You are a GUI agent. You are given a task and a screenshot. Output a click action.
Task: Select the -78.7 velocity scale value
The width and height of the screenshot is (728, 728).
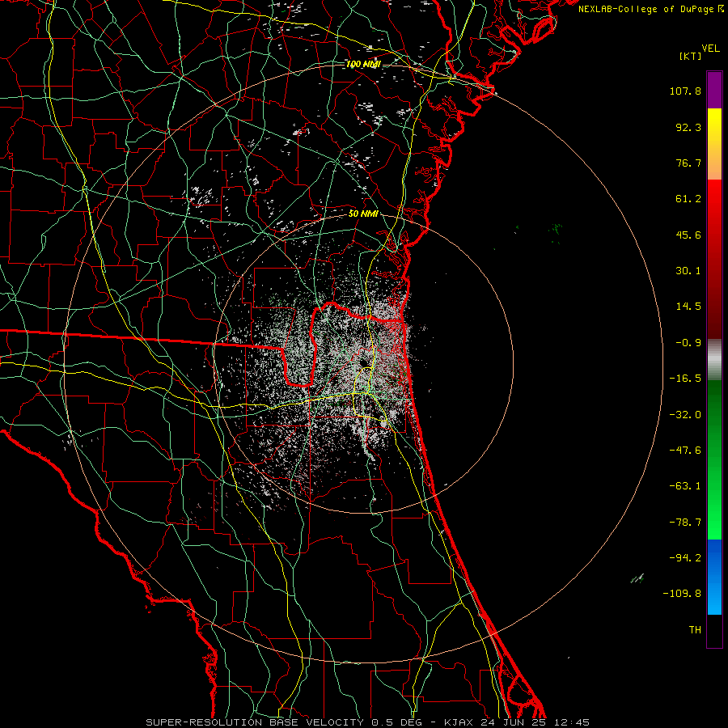tap(685, 523)
